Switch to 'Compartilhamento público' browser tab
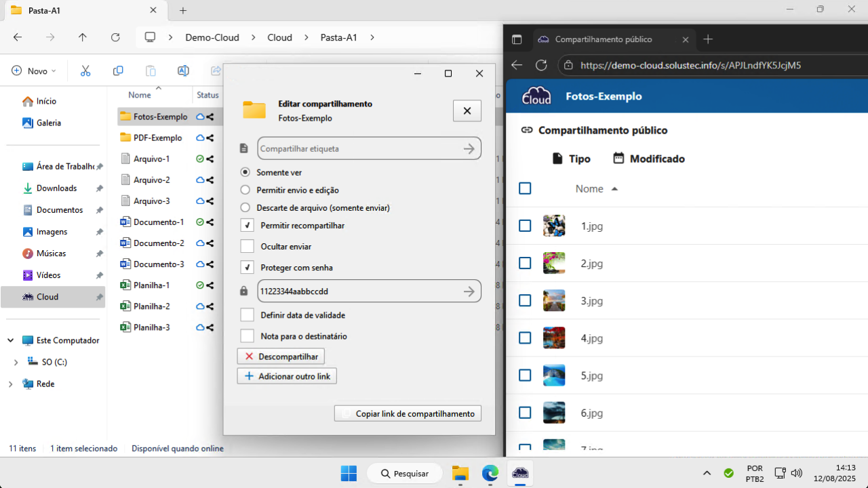 pyautogui.click(x=604, y=39)
